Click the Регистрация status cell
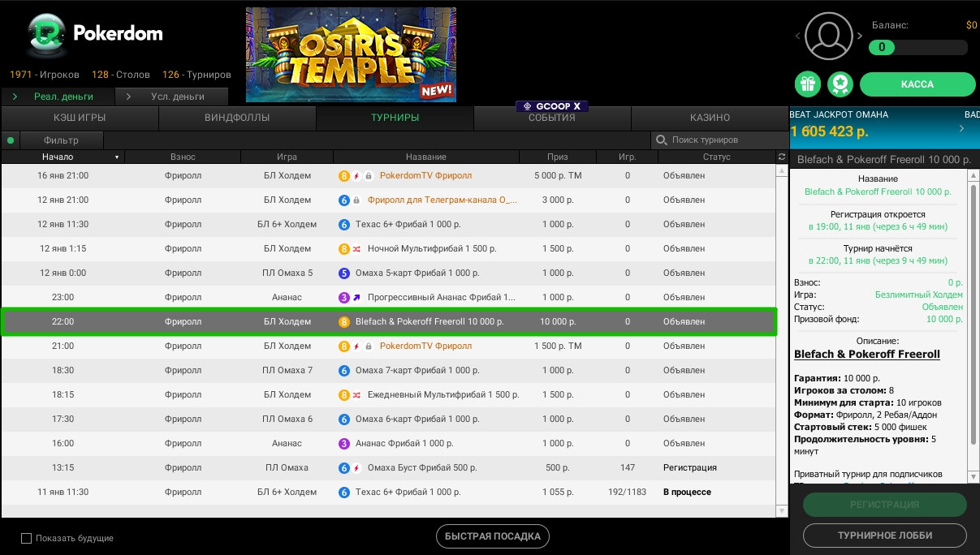Screen dimensions: 980x555 pyautogui.click(x=690, y=467)
